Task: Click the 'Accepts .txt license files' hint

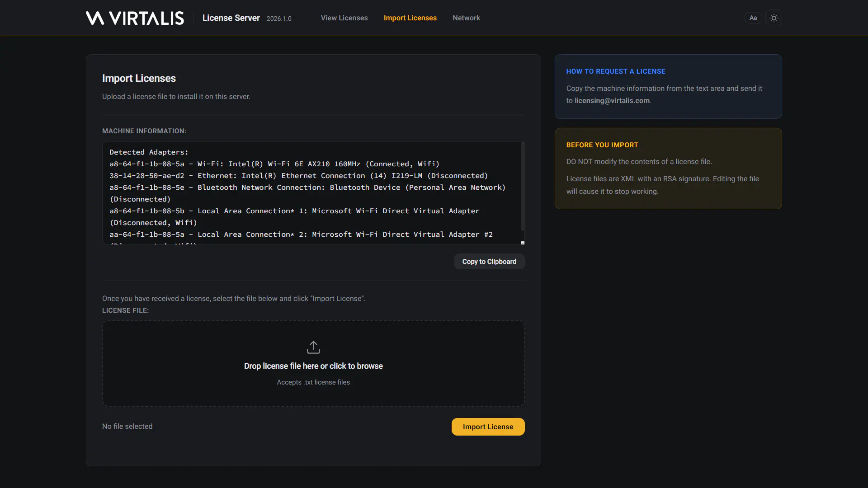Action: tap(313, 382)
